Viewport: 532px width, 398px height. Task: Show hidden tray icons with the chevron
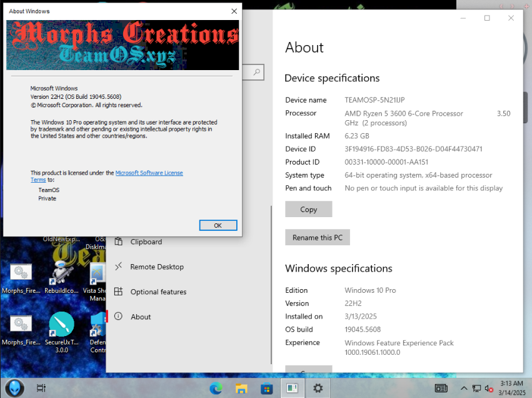click(x=464, y=388)
